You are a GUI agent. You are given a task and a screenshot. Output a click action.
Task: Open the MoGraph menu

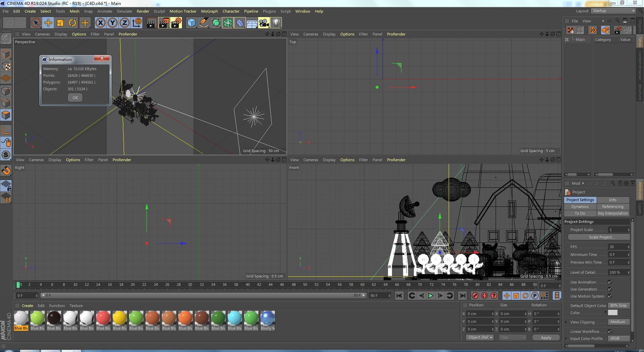(209, 11)
